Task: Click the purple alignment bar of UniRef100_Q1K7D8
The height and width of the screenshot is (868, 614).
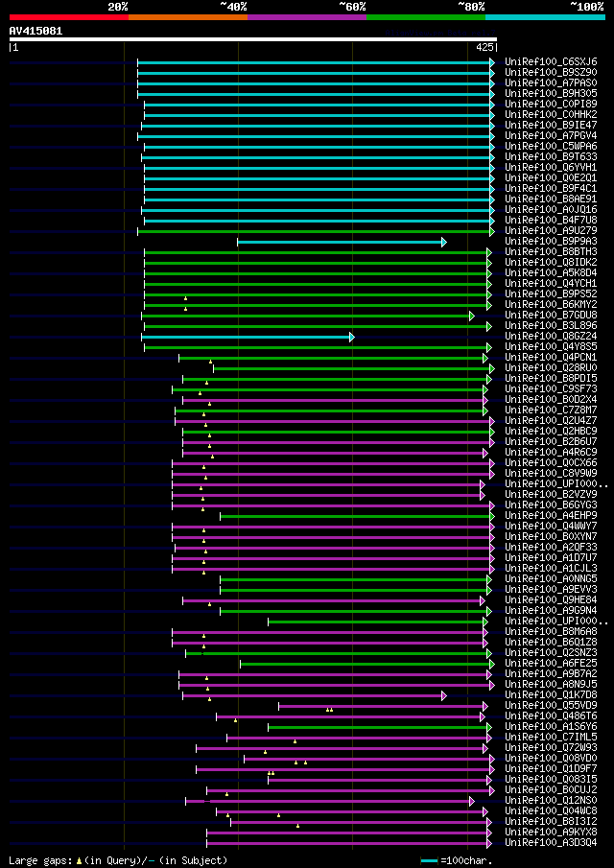Action: point(315,695)
